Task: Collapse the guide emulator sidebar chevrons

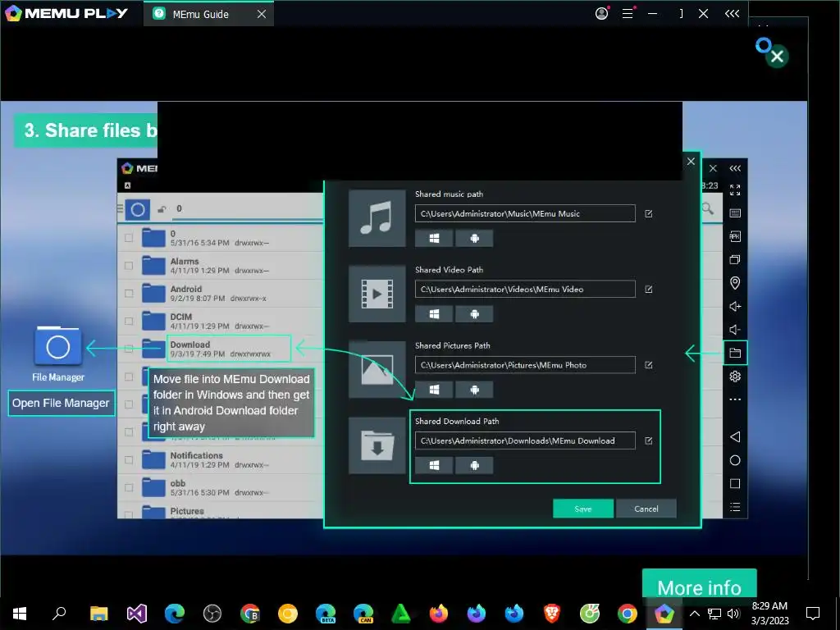Action: (735, 168)
